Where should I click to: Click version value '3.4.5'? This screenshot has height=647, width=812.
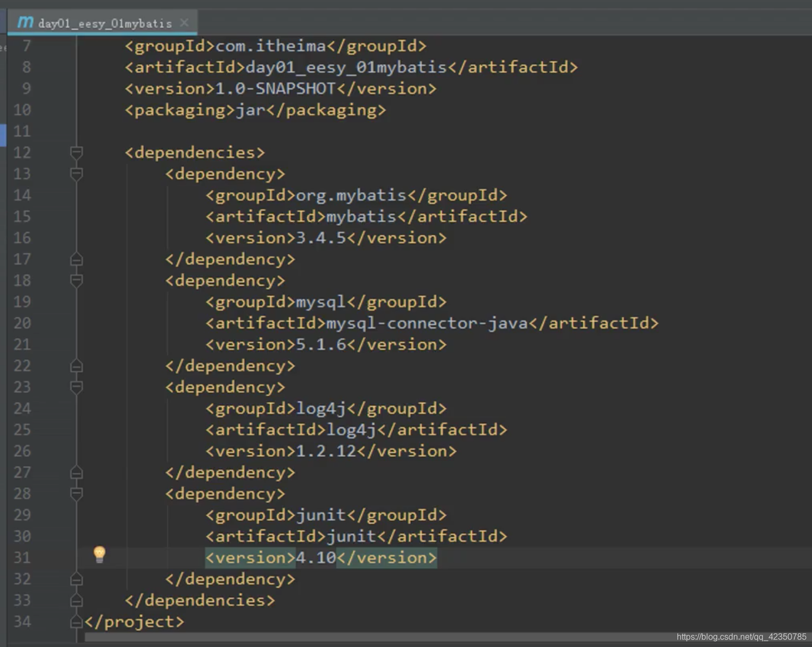[321, 238]
